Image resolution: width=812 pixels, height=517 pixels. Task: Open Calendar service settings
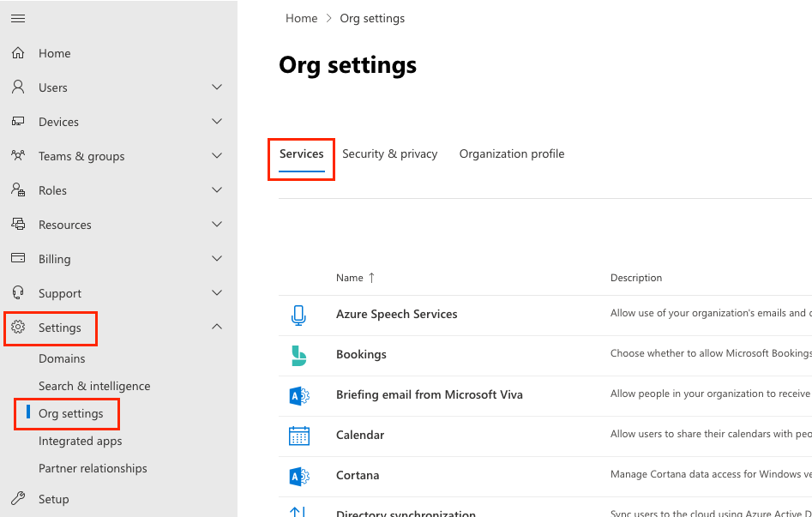[x=360, y=436]
